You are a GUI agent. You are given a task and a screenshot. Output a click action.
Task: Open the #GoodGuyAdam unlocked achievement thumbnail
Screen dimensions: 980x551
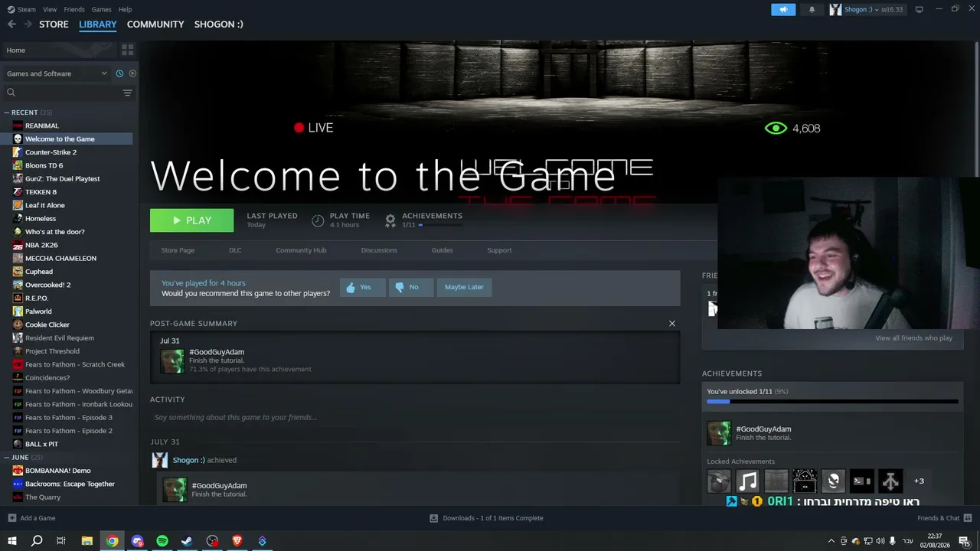click(719, 433)
